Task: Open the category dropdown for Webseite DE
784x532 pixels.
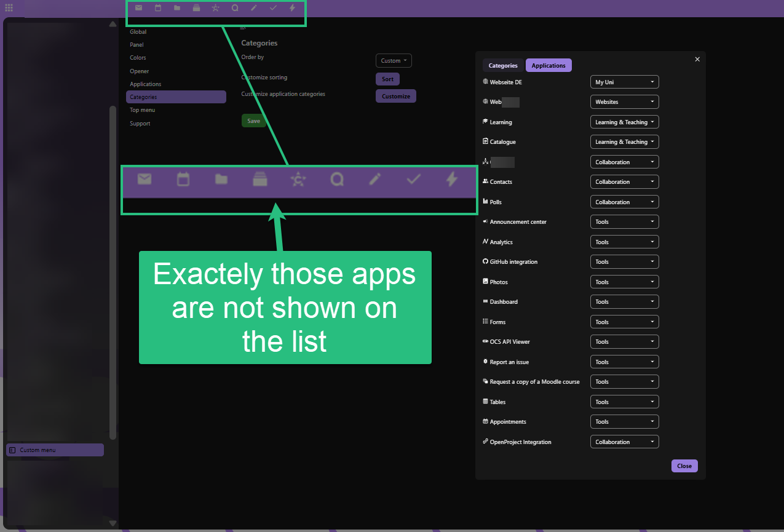Action: 624,82
